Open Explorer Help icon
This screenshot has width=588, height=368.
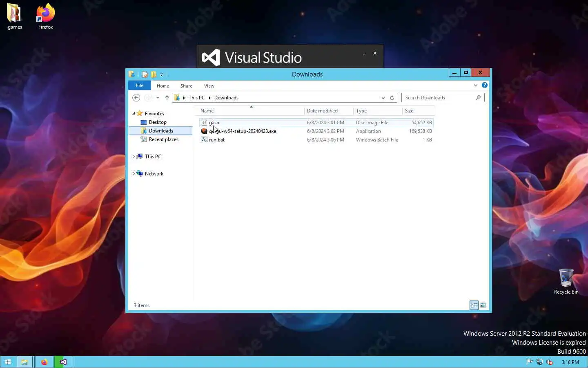pyautogui.click(x=484, y=85)
